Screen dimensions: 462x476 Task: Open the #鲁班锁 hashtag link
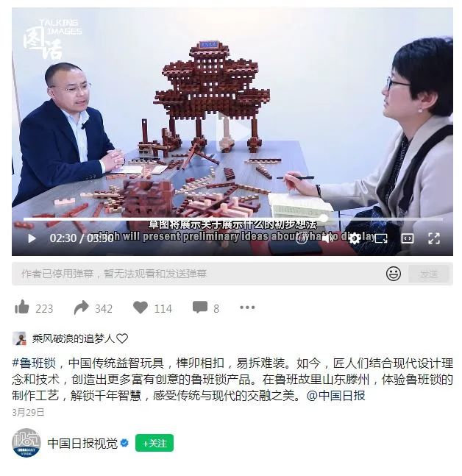[x=34, y=363]
